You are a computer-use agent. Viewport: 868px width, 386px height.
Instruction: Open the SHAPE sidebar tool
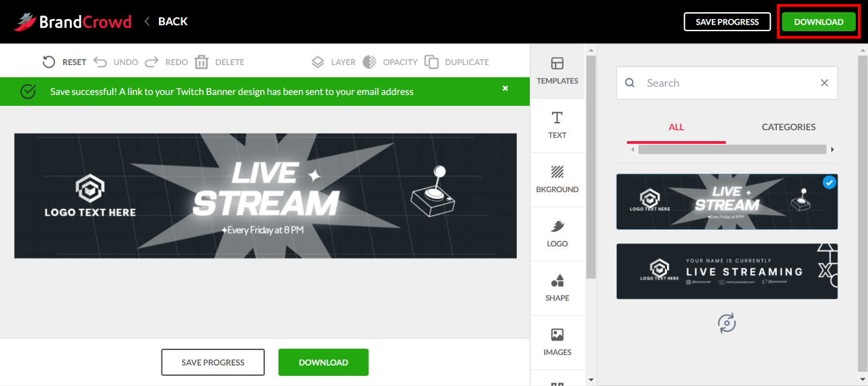click(557, 288)
